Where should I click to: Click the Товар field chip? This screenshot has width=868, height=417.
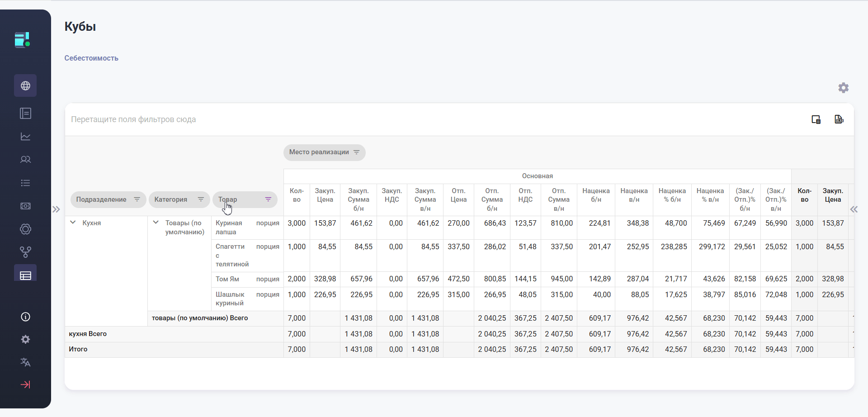point(228,199)
